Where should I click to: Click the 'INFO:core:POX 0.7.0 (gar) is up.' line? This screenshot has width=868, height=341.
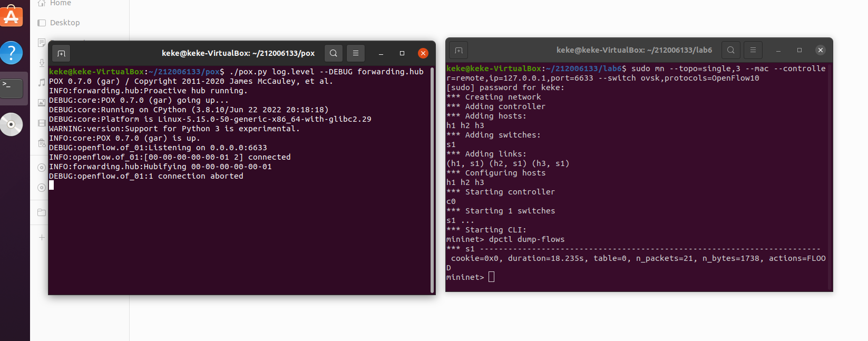coord(124,138)
